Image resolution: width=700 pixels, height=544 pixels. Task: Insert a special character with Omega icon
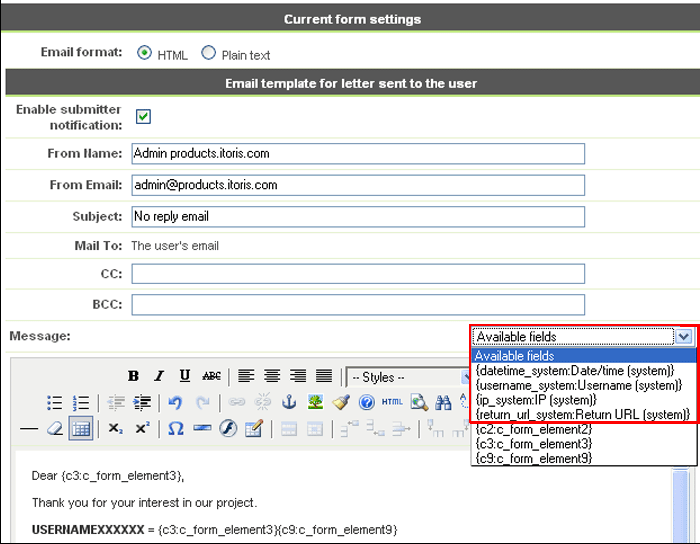(x=175, y=429)
